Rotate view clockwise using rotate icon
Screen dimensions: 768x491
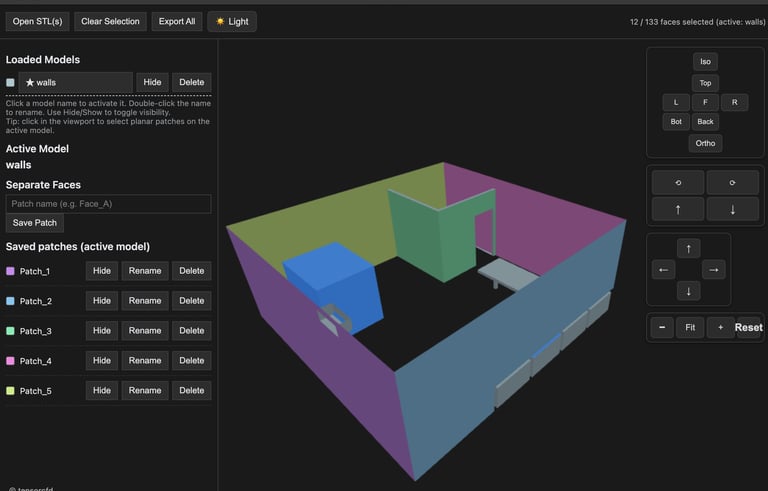(x=732, y=183)
